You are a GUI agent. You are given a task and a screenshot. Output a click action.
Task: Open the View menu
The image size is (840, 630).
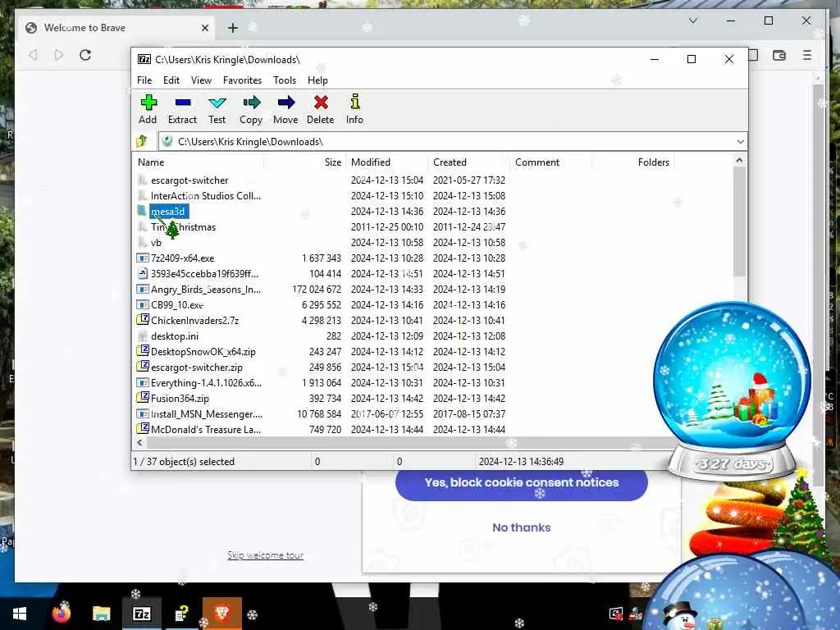click(x=201, y=80)
